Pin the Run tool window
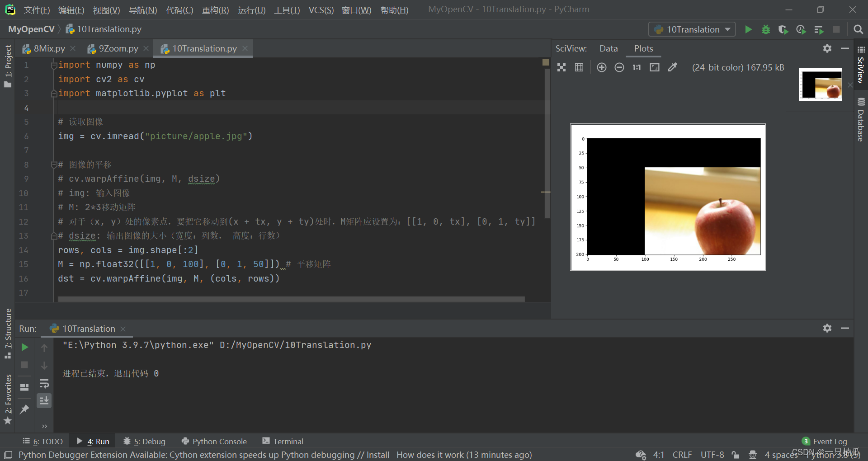This screenshot has height=461, width=868. (24, 409)
